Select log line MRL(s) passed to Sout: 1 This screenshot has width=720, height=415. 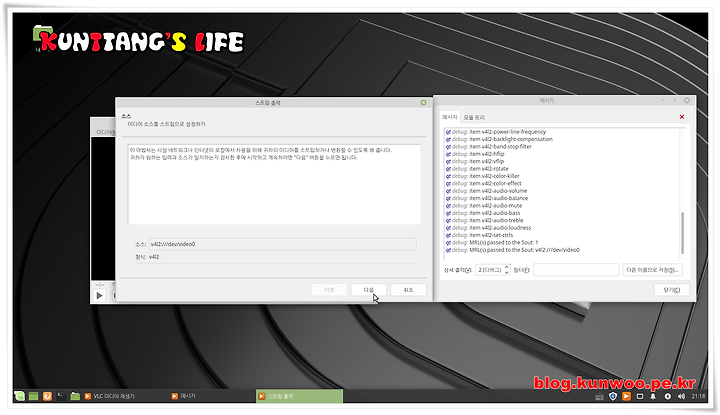pyautogui.click(x=492, y=242)
